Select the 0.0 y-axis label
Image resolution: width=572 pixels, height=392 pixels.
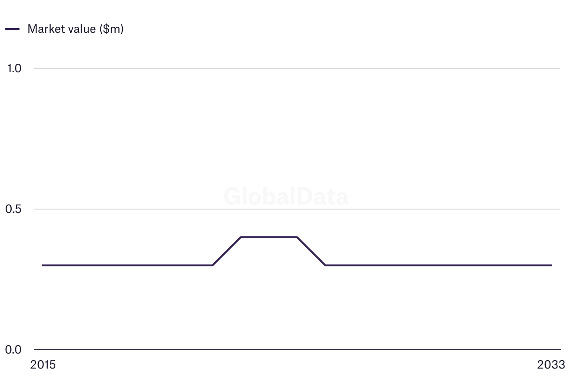tap(14, 350)
